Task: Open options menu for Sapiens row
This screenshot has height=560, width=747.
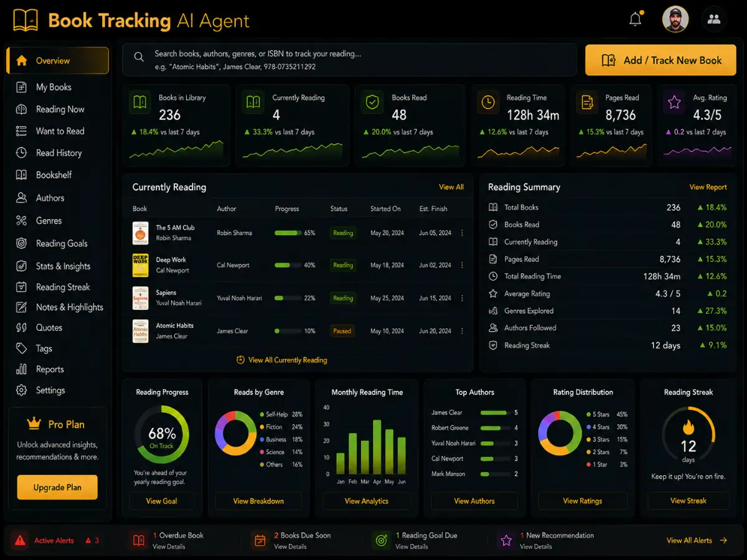Action: pos(462,298)
